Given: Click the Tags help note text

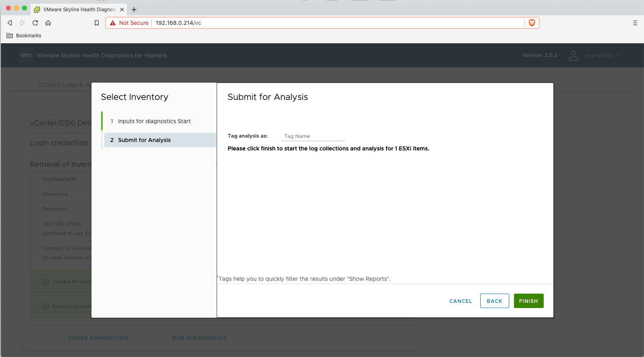Looking at the screenshot, I should pos(304,279).
